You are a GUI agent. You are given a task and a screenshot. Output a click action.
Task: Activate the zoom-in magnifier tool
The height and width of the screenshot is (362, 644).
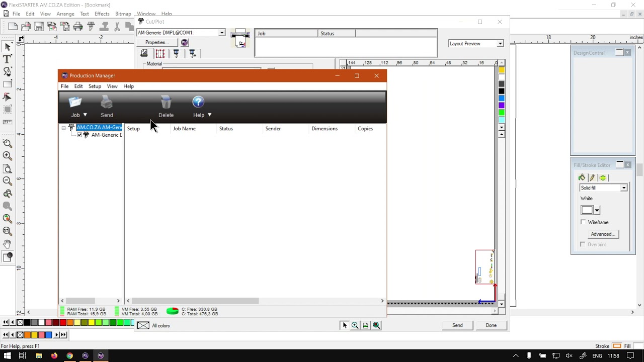8,156
